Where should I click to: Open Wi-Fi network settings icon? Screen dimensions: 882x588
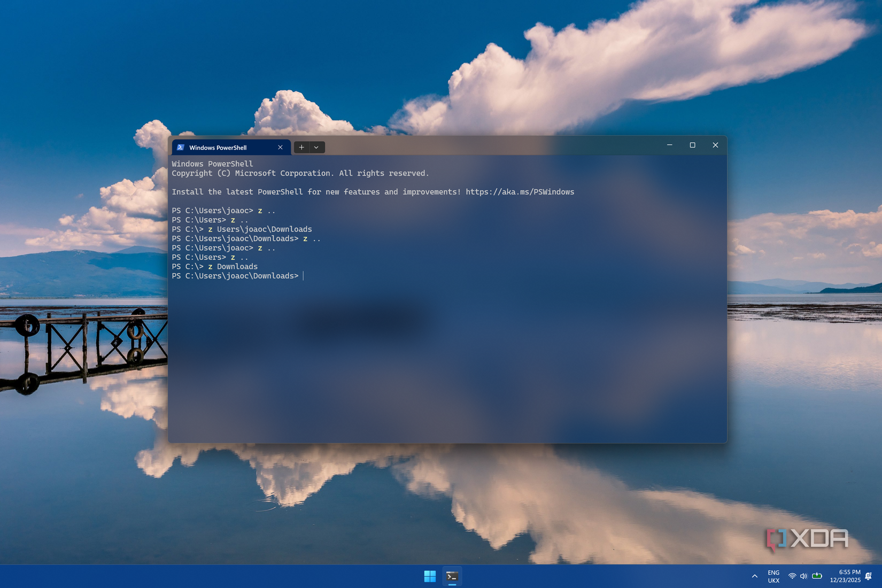(x=792, y=576)
